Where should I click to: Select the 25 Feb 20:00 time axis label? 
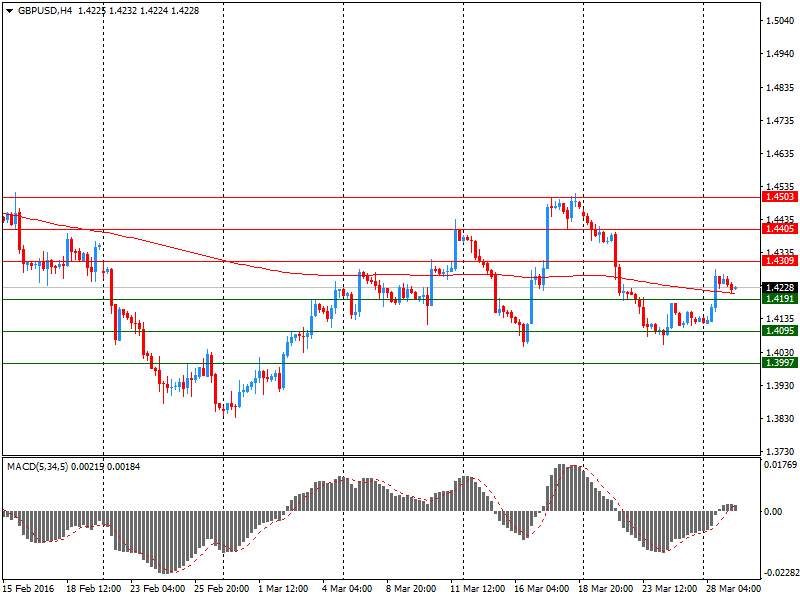[x=221, y=589]
